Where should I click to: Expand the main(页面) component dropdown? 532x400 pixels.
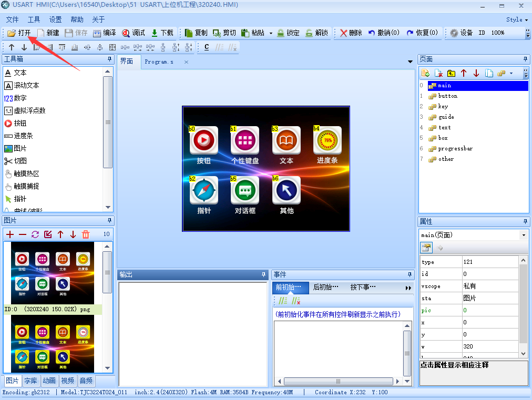pos(524,235)
